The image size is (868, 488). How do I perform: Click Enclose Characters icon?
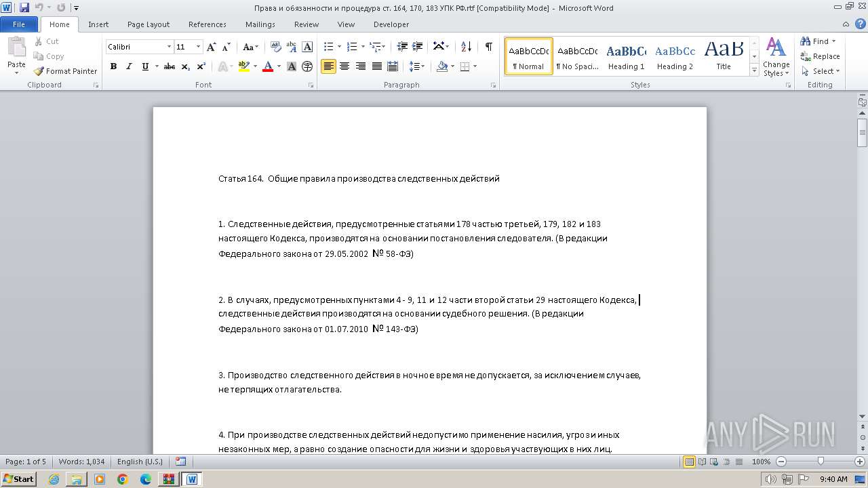tap(307, 66)
